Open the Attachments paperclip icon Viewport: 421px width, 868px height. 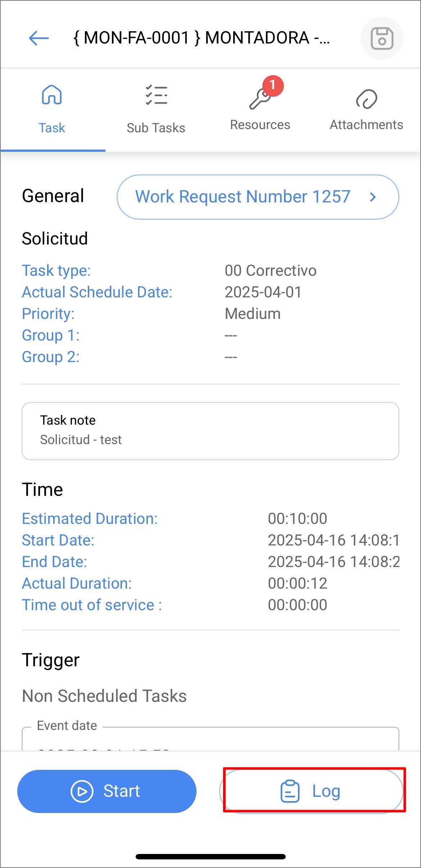tap(366, 99)
